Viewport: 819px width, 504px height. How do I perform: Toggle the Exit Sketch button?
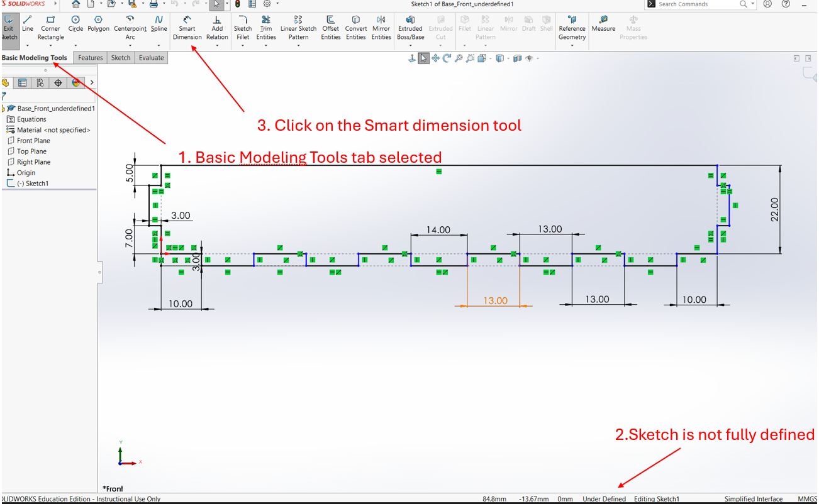coord(9,28)
